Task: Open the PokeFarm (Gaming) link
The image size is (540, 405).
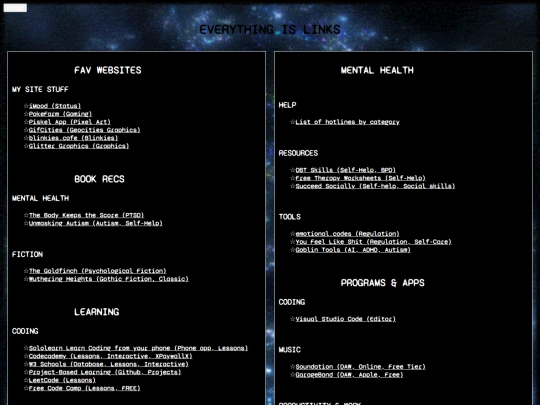Action: [60, 114]
